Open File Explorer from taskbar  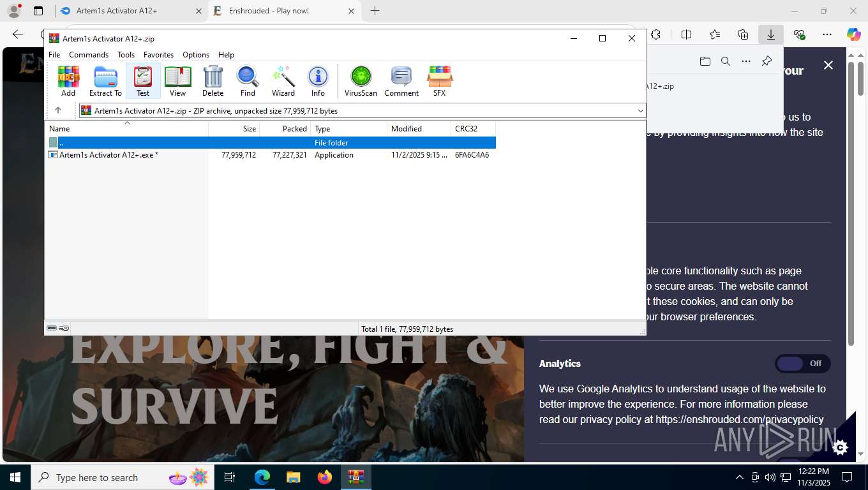coord(293,477)
